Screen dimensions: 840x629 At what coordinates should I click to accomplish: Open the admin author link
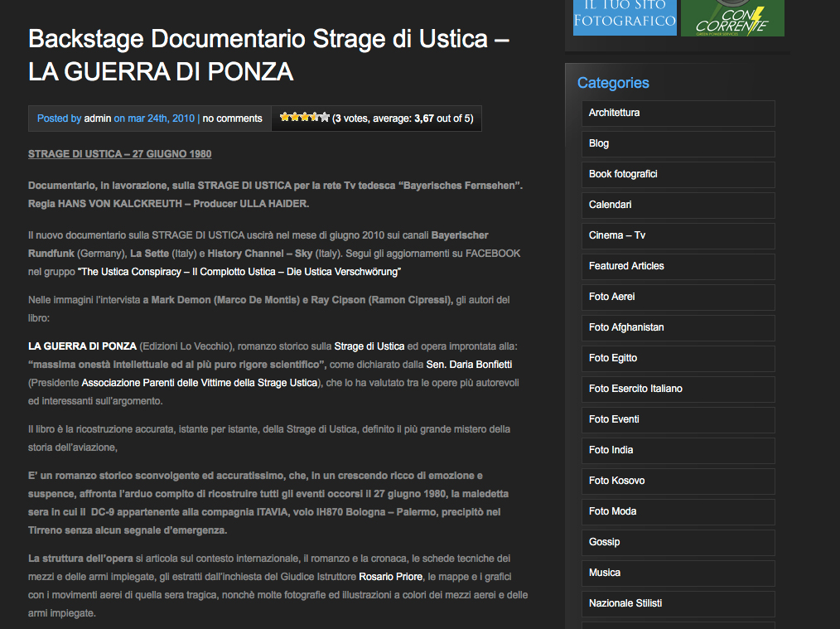(x=98, y=119)
